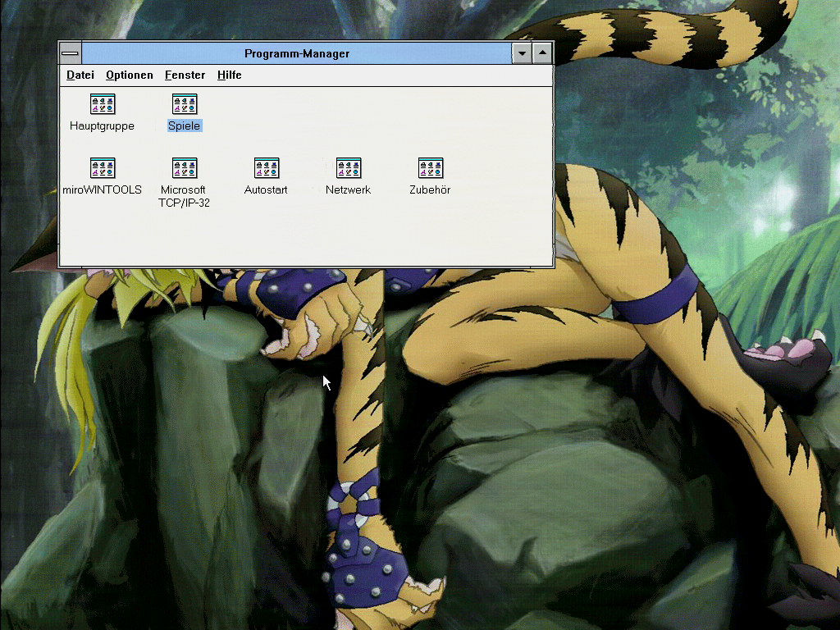Open the Hilfe menu
Image resolution: width=840 pixels, height=630 pixels.
pyautogui.click(x=230, y=75)
